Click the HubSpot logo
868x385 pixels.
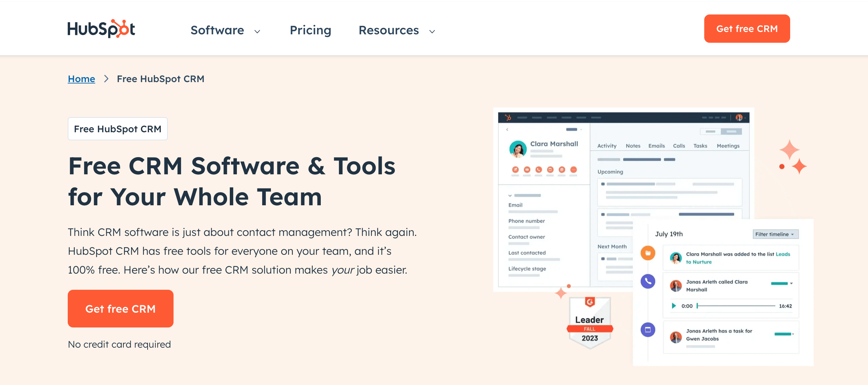(101, 29)
